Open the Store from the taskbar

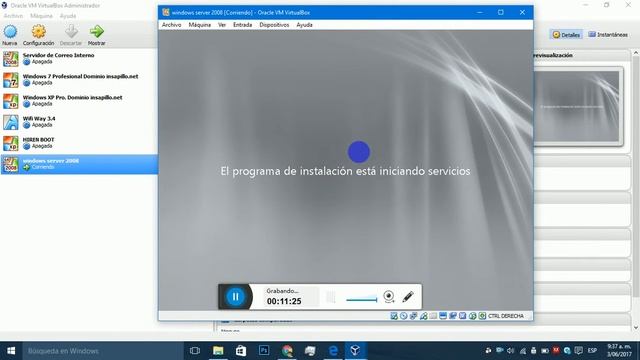click(x=241, y=351)
